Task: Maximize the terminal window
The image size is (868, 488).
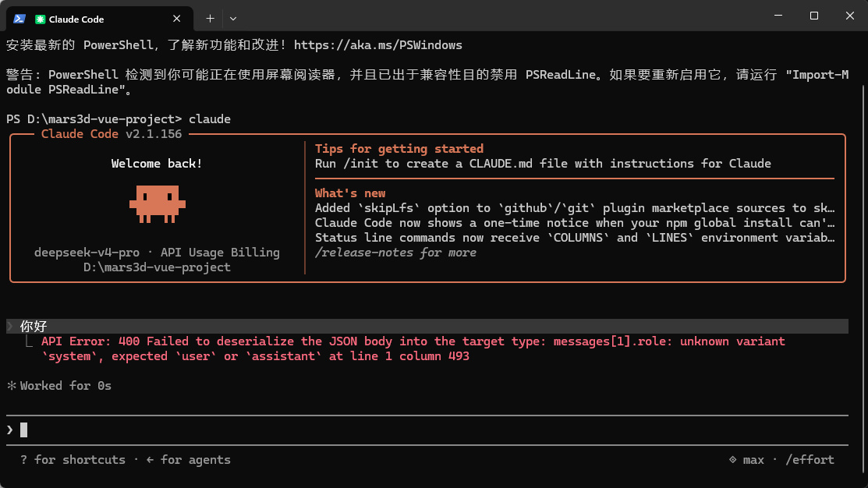Action: pyautogui.click(x=813, y=16)
